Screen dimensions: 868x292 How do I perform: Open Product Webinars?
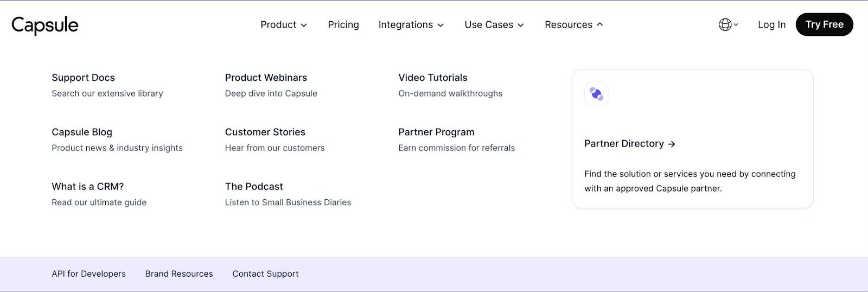[x=266, y=78]
